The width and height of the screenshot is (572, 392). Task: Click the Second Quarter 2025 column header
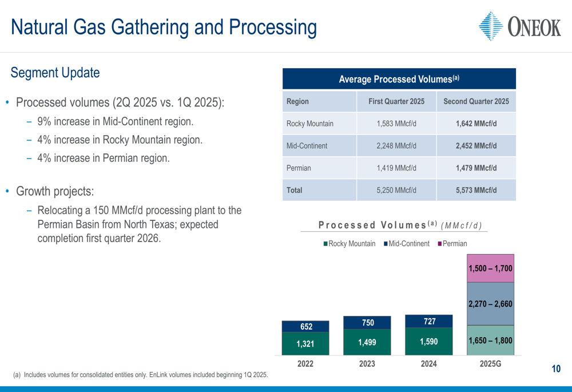[x=476, y=101]
